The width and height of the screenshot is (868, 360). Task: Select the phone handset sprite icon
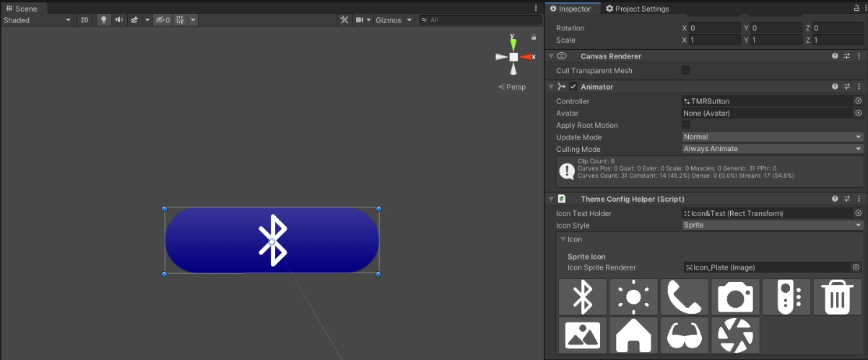[x=685, y=297]
